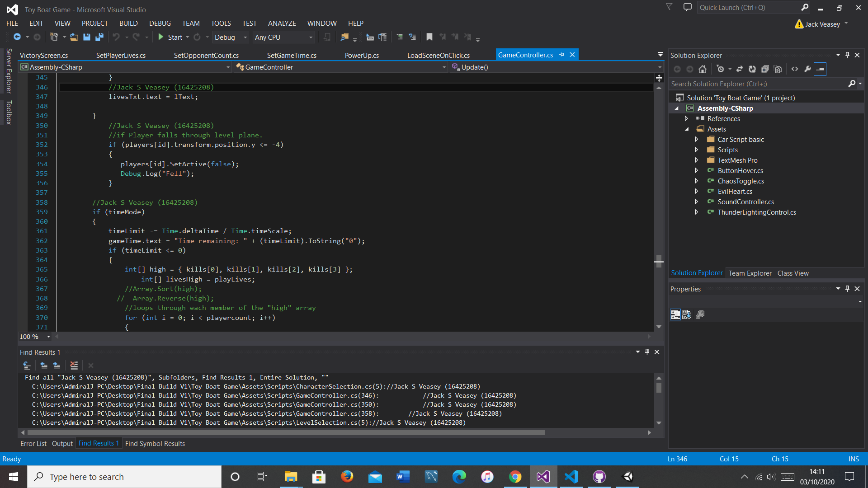Open the Toolbox side tab
Screen dimensions: 868x488
click(x=9, y=113)
